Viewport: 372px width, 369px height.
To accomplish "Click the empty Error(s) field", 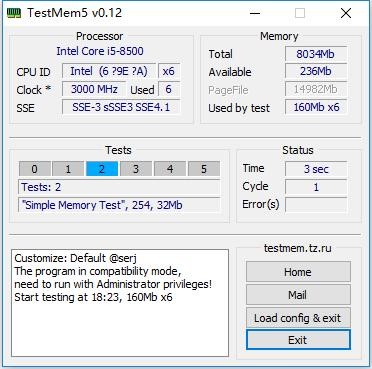I will point(316,205).
